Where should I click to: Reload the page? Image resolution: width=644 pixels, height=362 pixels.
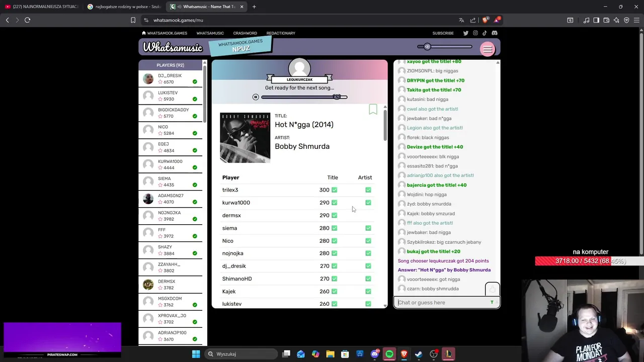coord(28,20)
